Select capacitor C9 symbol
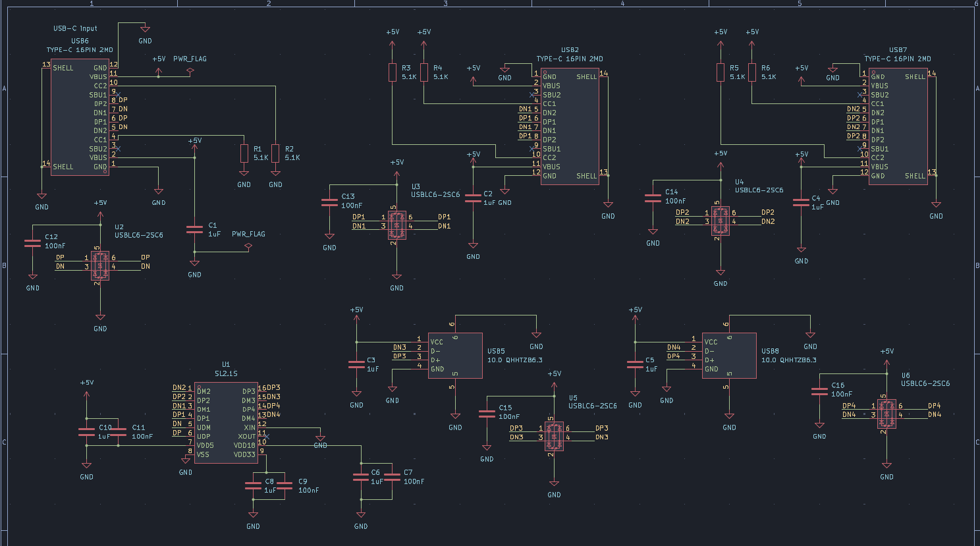980x546 pixels. coord(285,485)
